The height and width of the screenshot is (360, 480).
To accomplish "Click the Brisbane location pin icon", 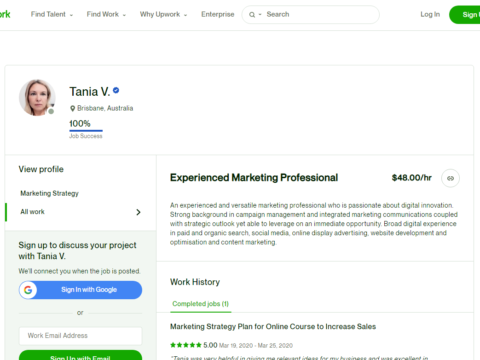I will click(72, 108).
